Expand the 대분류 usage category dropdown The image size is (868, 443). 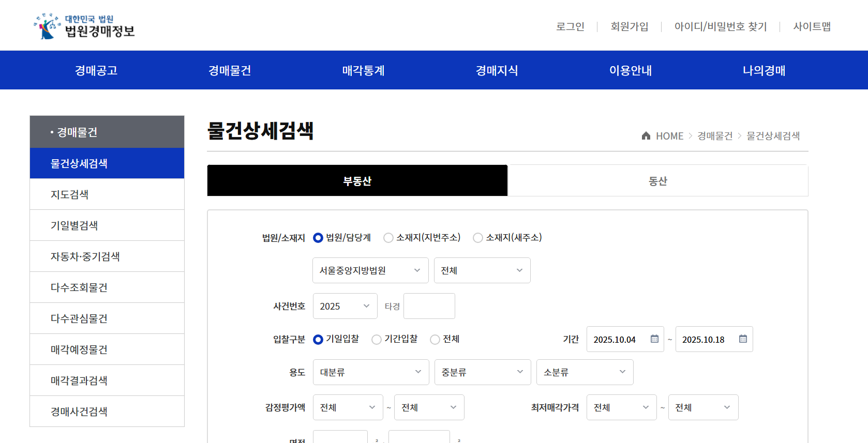click(370, 372)
